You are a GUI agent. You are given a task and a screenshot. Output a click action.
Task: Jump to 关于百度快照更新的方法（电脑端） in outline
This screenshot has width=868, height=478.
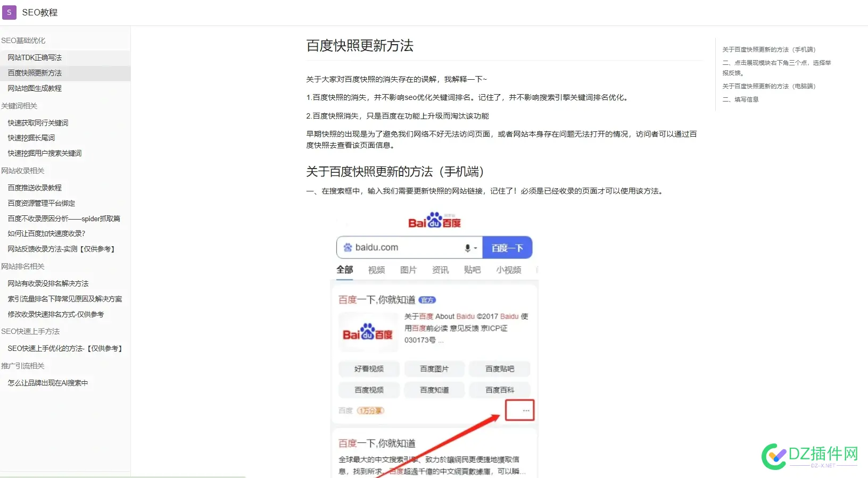[769, 86]
